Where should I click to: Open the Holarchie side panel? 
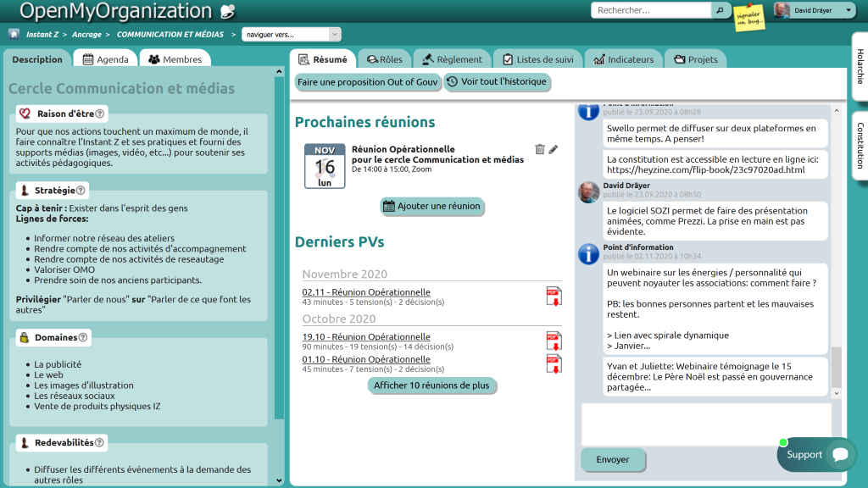tap(860, 66)
